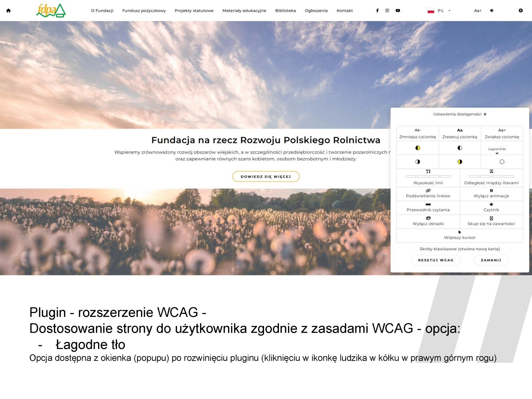
Task: Click Zresetuj czcionkę
Action: coord(460,134)
